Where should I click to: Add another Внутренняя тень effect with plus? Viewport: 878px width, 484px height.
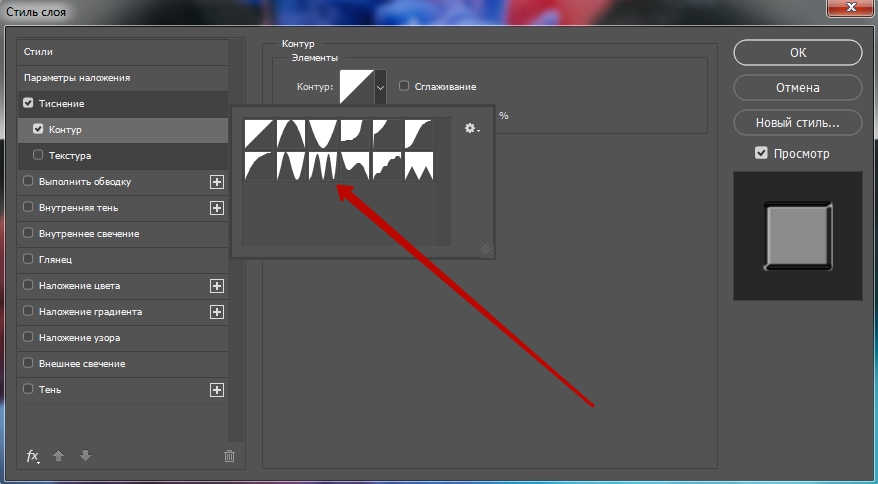click(217, 208)
